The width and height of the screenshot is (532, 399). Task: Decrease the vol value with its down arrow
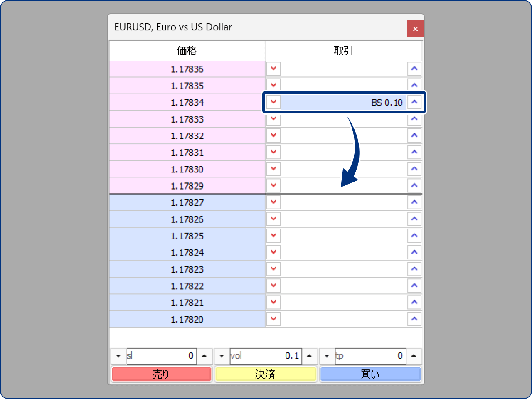pyautogui.click(x=222, y=356)
